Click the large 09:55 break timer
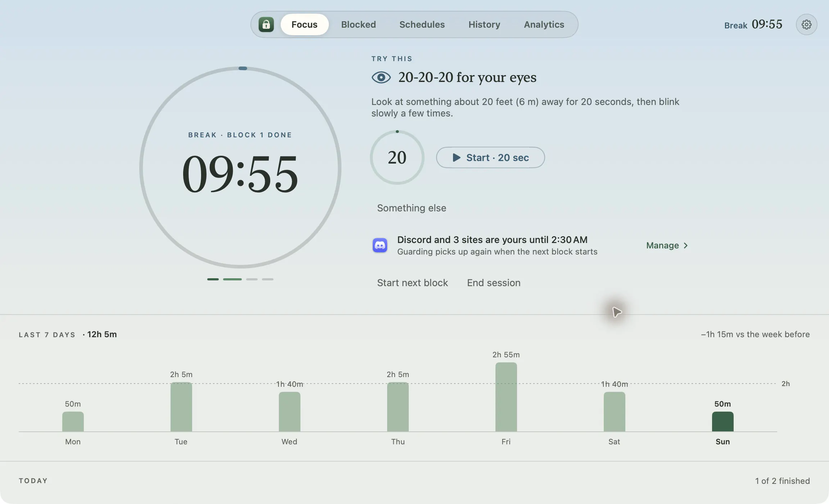Image resolution: width=829 pixels, height=504 pixels. (x=240, y=174)
